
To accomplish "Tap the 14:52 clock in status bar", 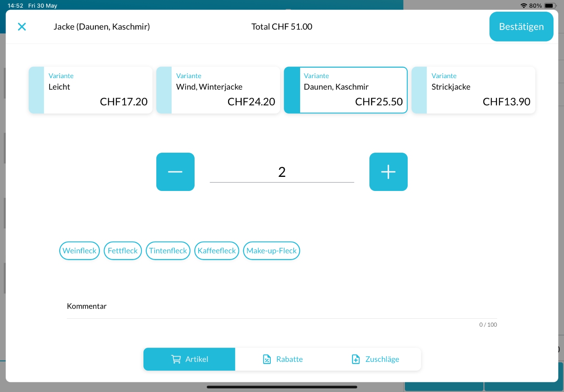I will (15, 6).
